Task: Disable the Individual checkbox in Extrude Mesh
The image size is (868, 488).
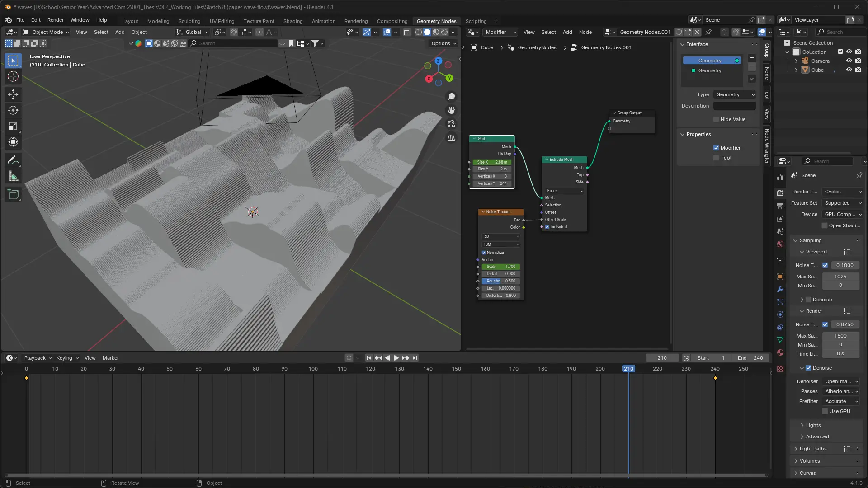Action: [x=547, y=227]
